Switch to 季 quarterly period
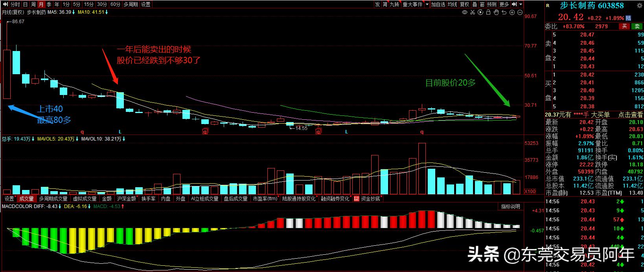 [49, 4]
